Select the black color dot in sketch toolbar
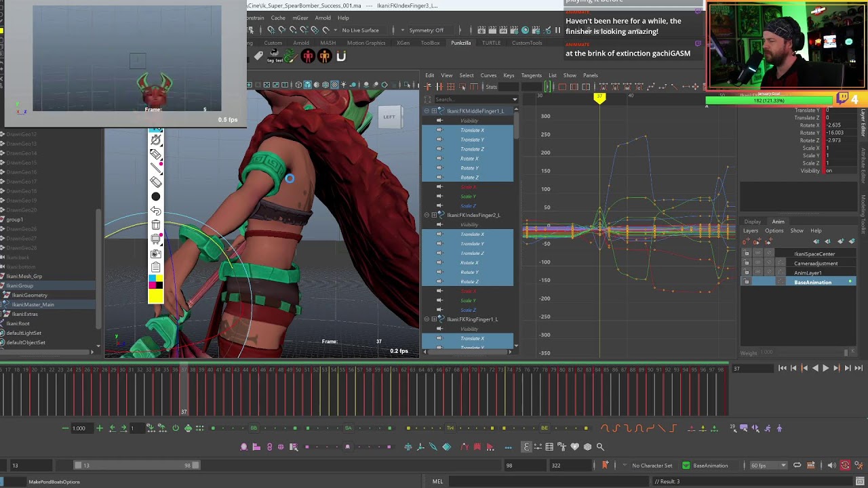This screenshot has height=488, width=868. pos(156,197)
